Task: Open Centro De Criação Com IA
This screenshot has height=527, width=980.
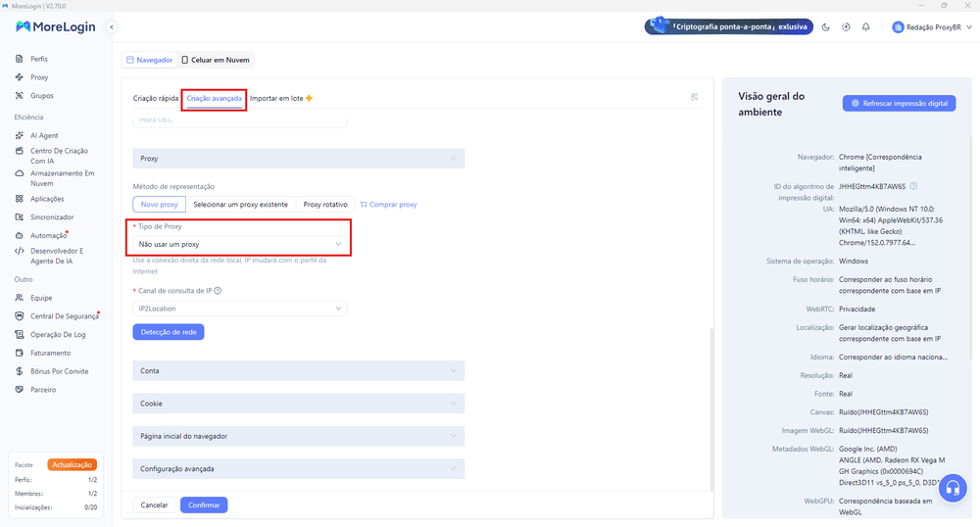Action: (59, 156)
